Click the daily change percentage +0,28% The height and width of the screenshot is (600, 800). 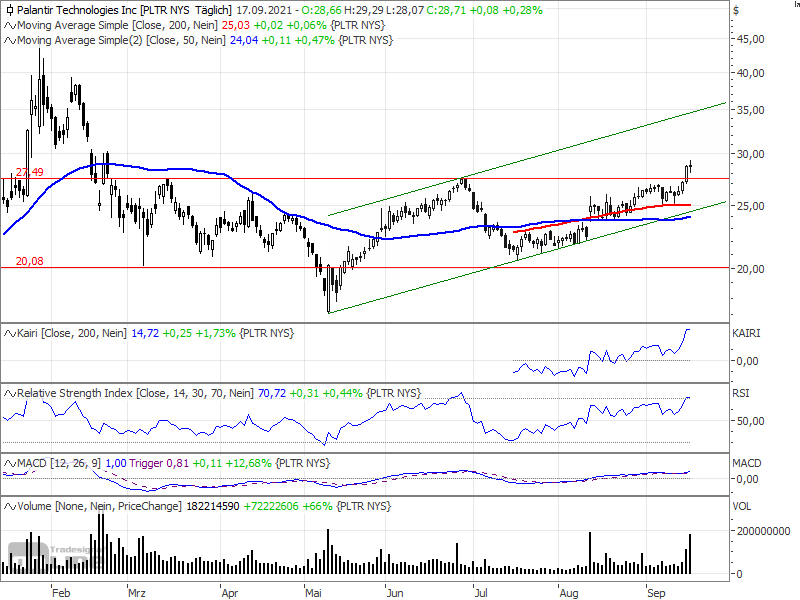(x=522, y=10)
